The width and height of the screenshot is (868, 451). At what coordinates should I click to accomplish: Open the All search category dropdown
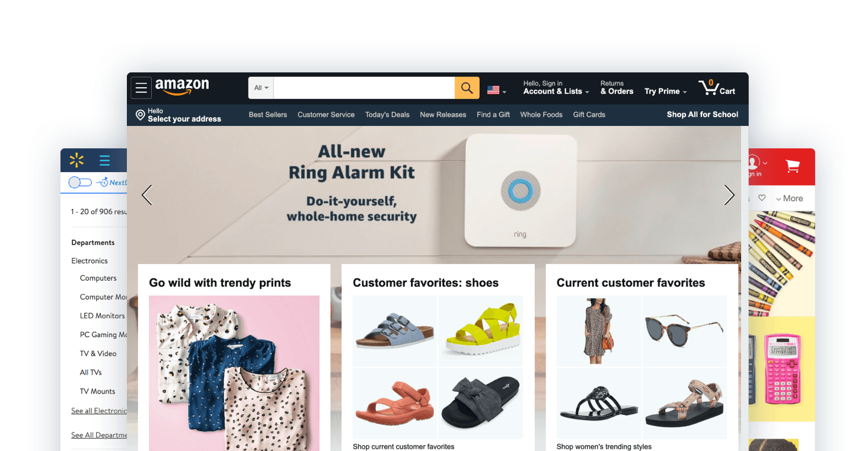(261, 88)
